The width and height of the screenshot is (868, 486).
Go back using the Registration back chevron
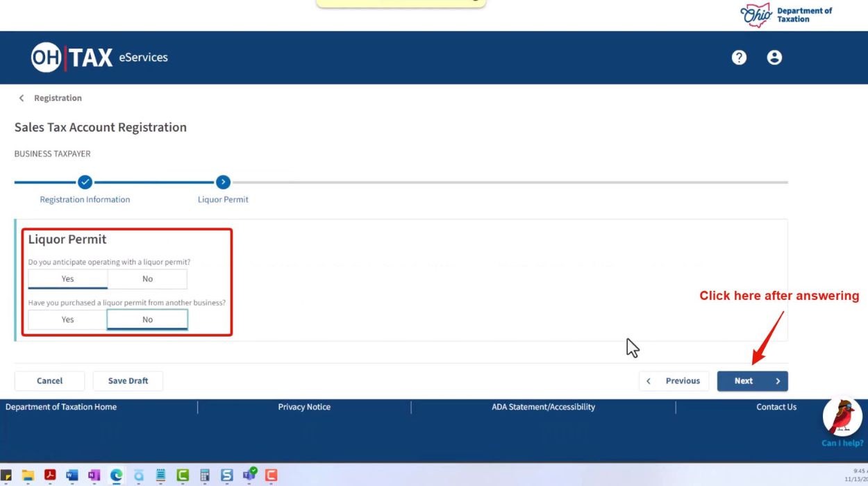pos(22,98)
